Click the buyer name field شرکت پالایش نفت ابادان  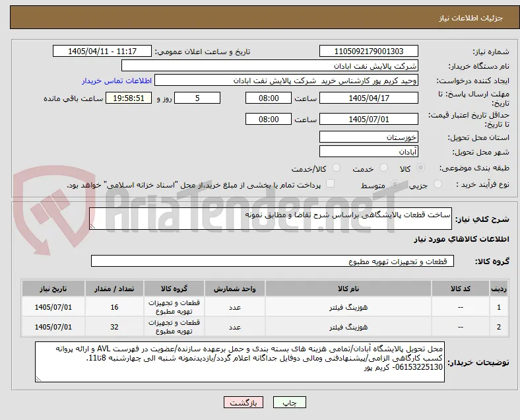(x=270, y=65)
